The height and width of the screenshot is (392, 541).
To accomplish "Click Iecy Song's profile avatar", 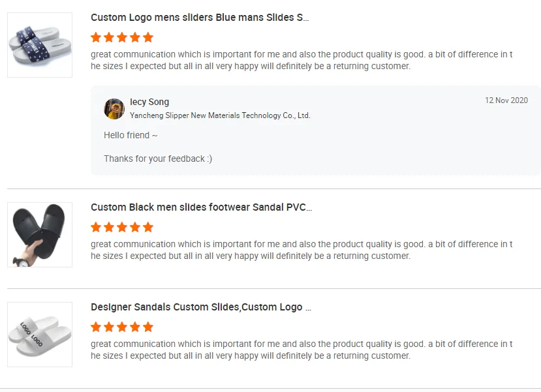I will 114,109.
